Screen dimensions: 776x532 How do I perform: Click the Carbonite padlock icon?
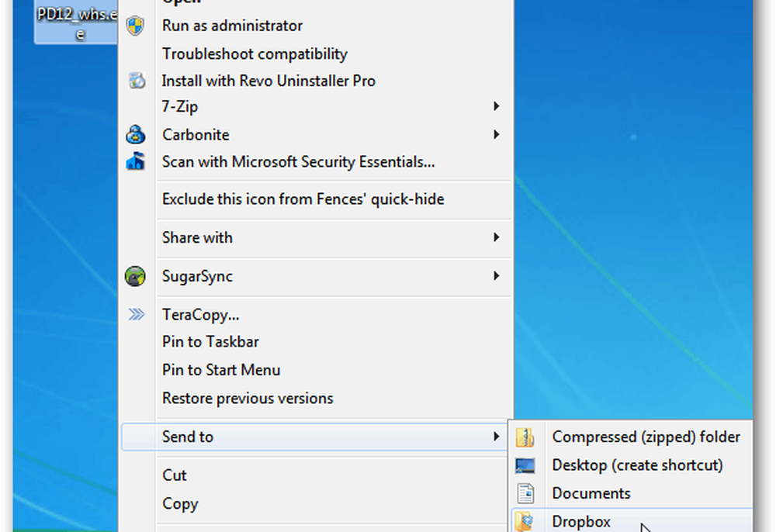[135, 134]
